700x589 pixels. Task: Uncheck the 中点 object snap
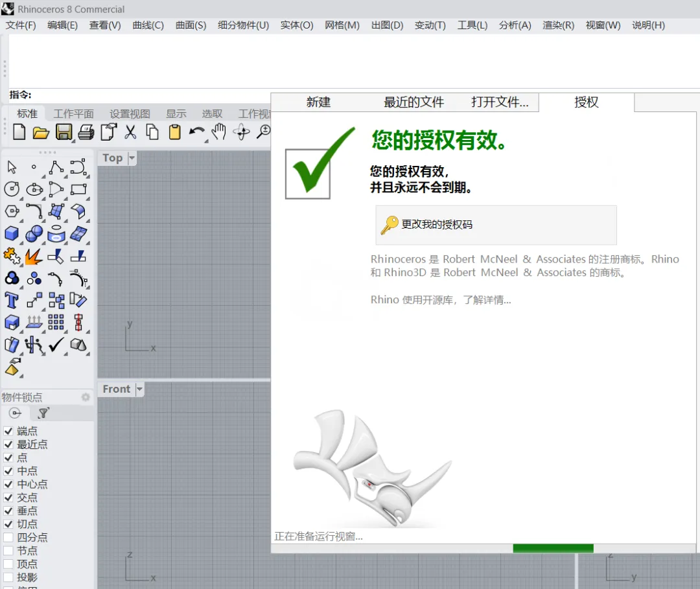[x=8, y=471]
